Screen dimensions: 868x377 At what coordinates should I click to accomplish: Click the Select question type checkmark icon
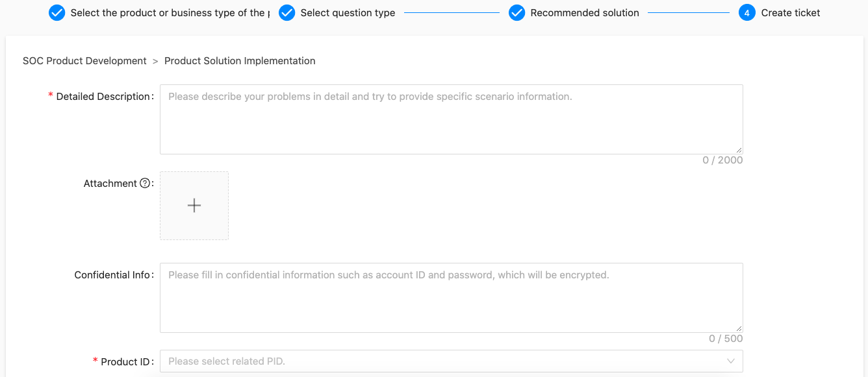(x=287, y=13)
